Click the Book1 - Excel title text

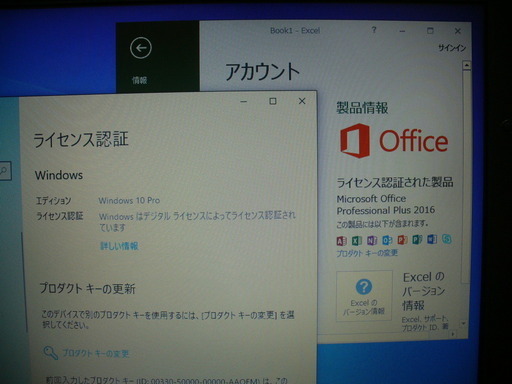(x=295, y=31)
